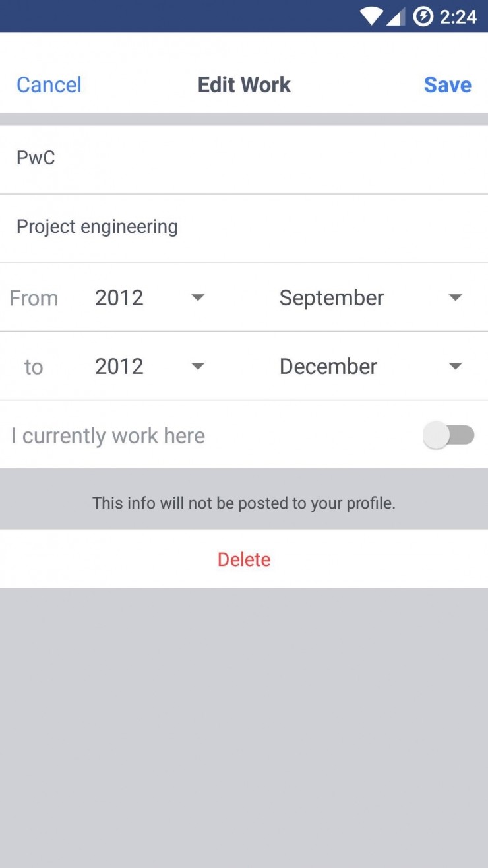Image resolution: width=488 pixels, height=868 pixels.
Task: Click the arrow next to December
Action: click(455, 366)
